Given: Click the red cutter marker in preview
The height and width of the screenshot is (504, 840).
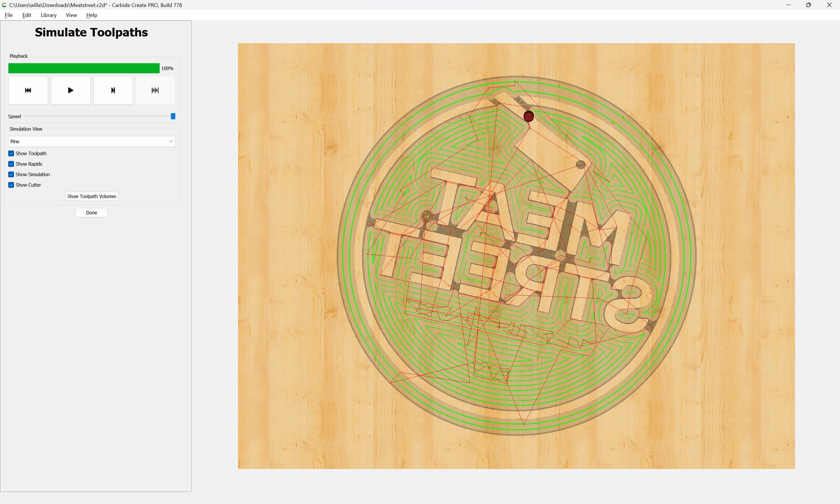Looking at the screenshot, I should [x=528, y=116].
